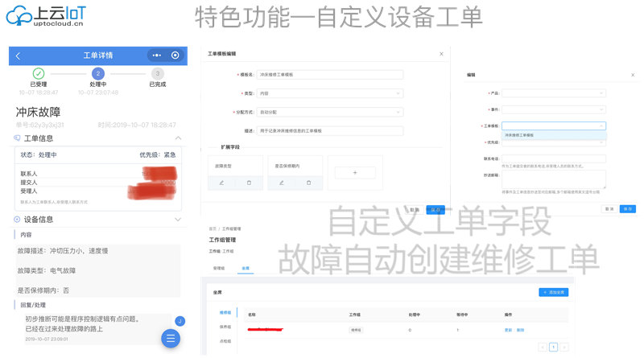This screenshot has height=362, width=644.
Task: Open the 产品 dropdown in edit dialog
Action: (x=553, y=93)
